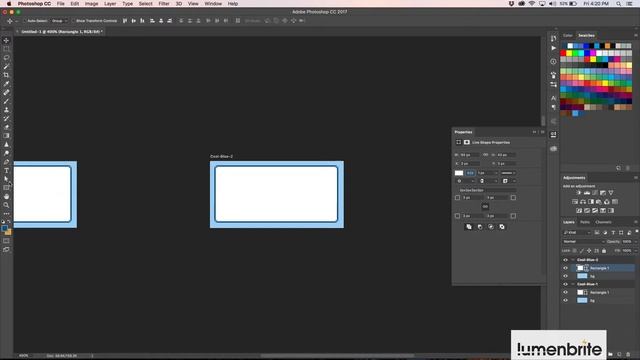
Task: Open the File menu
Action: click(60, 4)
